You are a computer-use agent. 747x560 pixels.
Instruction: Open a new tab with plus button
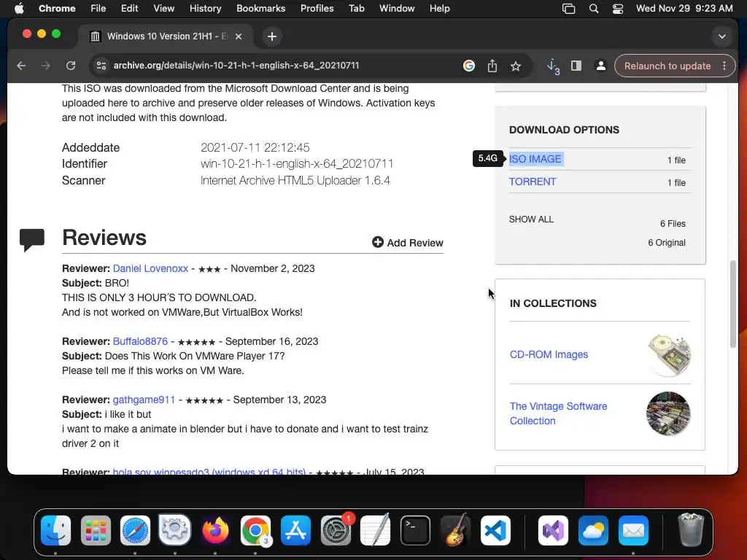click(x=271, y=36)
